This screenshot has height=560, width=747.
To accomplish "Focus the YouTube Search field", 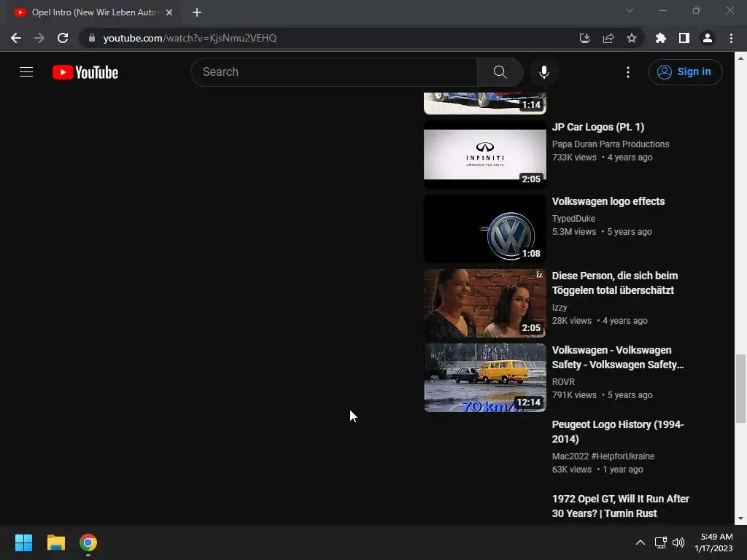I will [334, 72].
